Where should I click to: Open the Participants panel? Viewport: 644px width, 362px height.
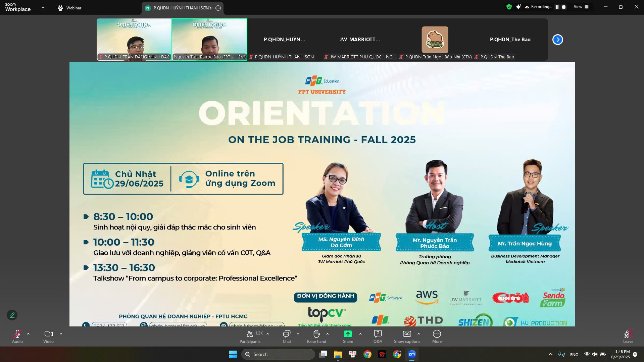(250, 337)
